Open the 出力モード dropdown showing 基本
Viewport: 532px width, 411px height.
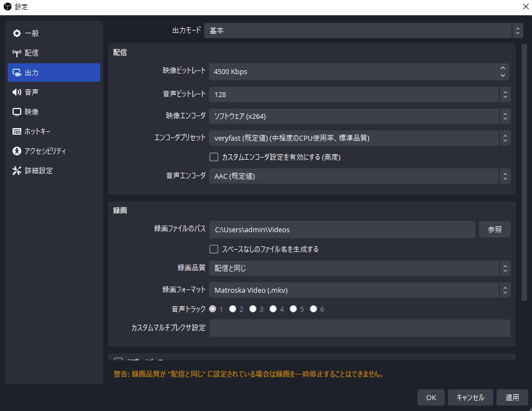(x=360, y=31)
